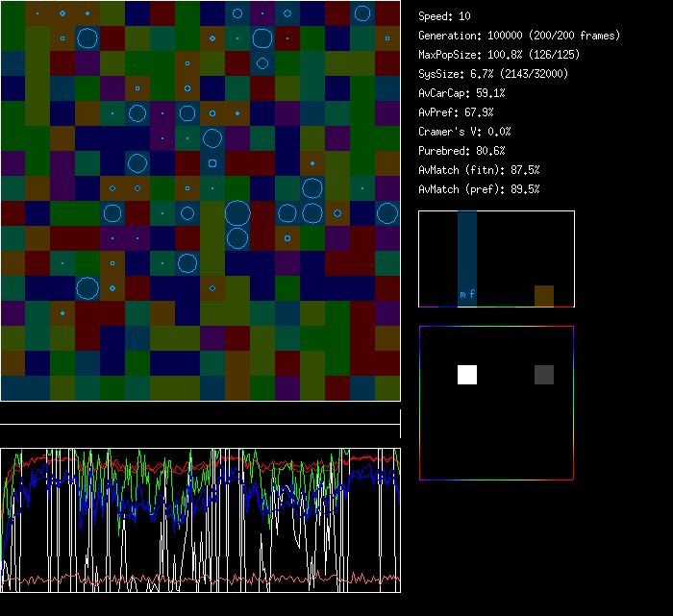Click the lowest large circle in the grid
Viewport: 673px width, 616px height.
[87, 288]
